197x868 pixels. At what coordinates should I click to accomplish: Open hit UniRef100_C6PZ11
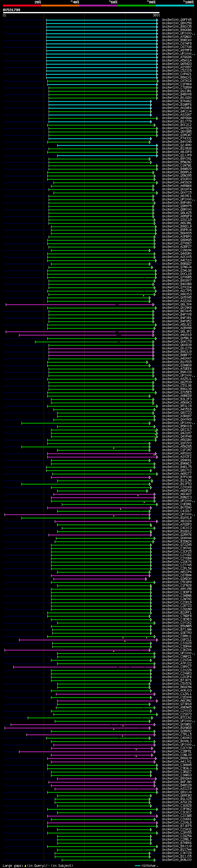[177, 640]
